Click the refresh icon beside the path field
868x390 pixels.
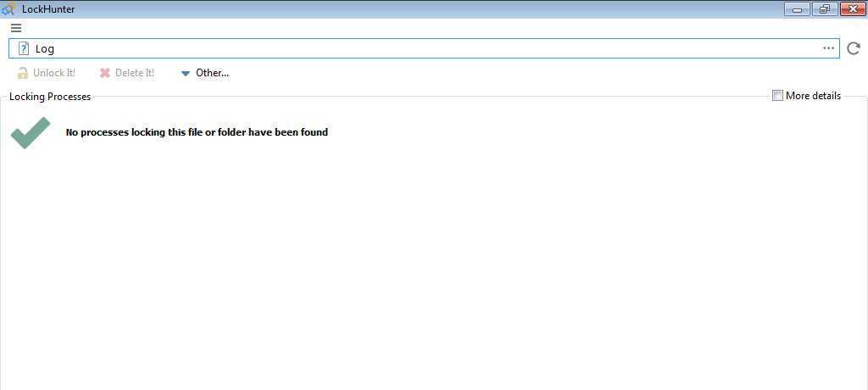coord(854,49)
